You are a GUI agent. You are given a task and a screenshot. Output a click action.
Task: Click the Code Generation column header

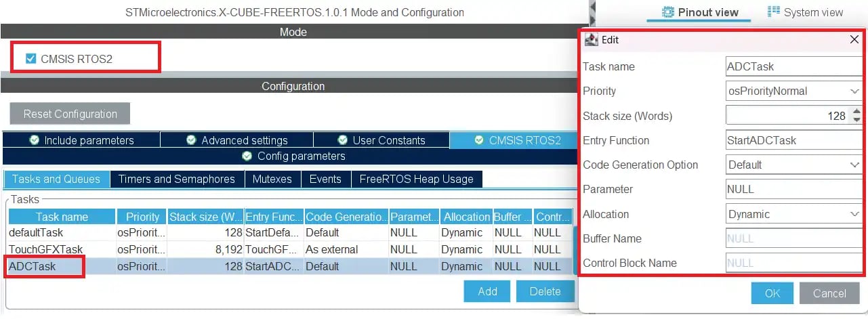(x=346, y=217)
